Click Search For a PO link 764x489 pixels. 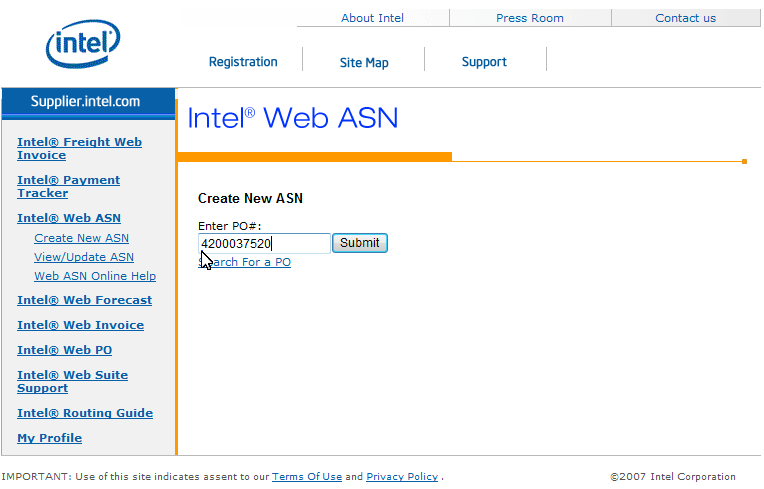245,262
